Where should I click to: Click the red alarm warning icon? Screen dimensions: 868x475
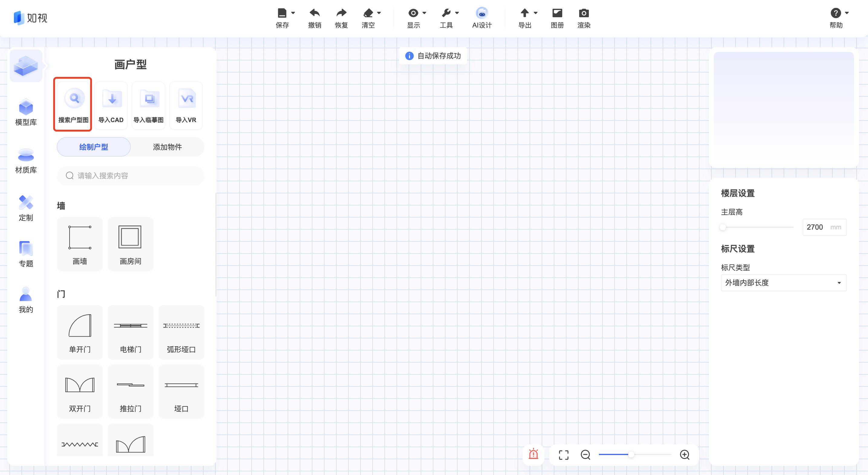tap(534, 454)
